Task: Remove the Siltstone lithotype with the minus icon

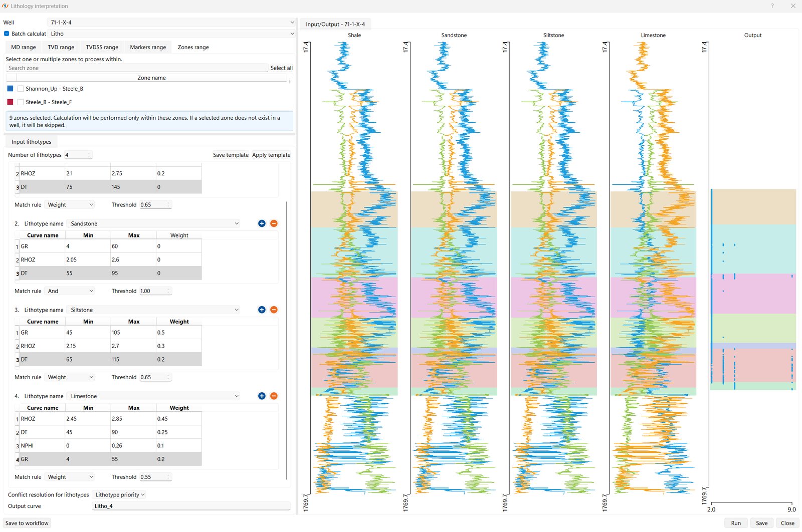Action: (274, 310)
